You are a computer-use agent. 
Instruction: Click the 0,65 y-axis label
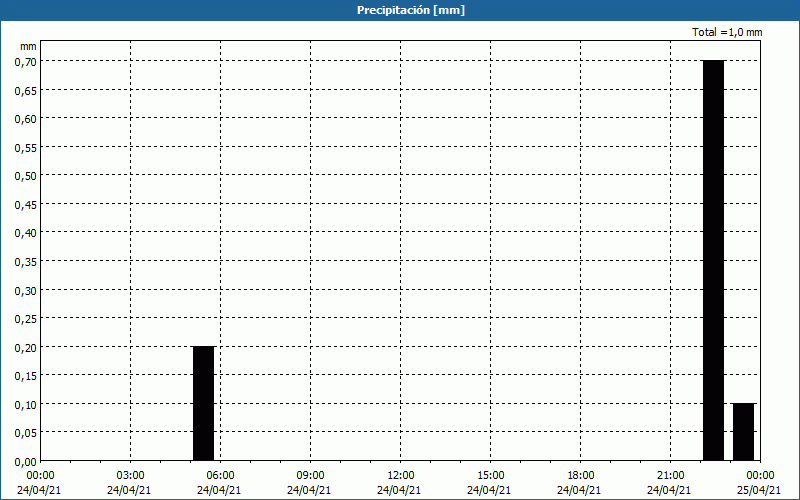pos(26,90)
